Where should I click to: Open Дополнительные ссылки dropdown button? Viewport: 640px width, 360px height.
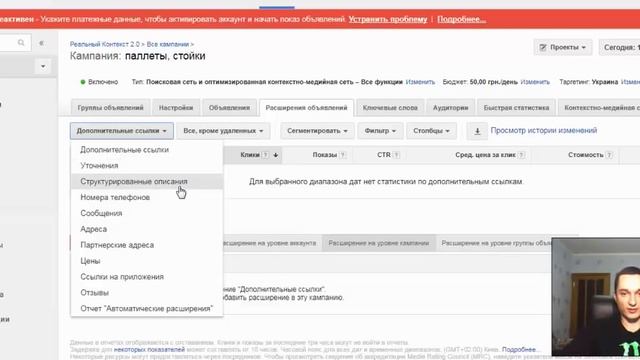[x=122, y=131]
